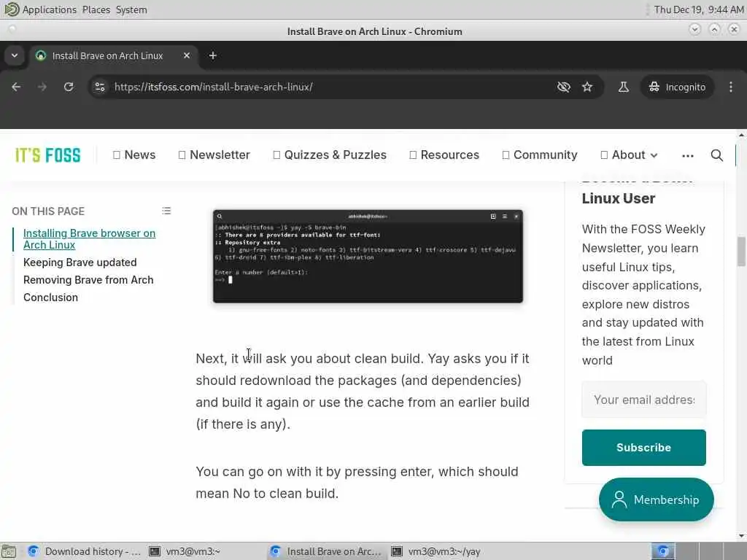
Task: Open the Places menu in top panel
Action: [96, 9]
